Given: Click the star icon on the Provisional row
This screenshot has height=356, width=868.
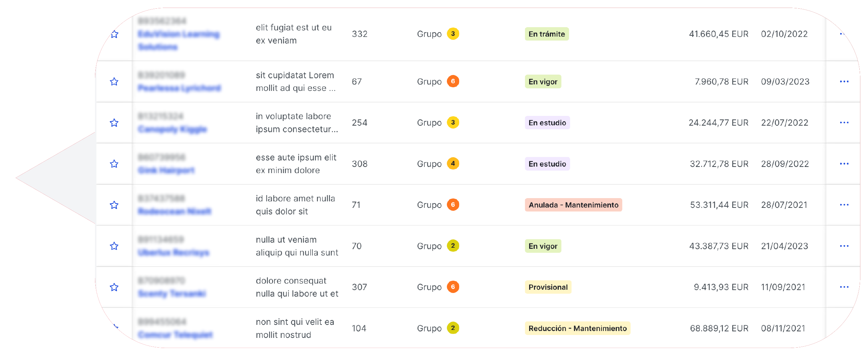Looking at the screenshot, I should (x=114, y=287).
